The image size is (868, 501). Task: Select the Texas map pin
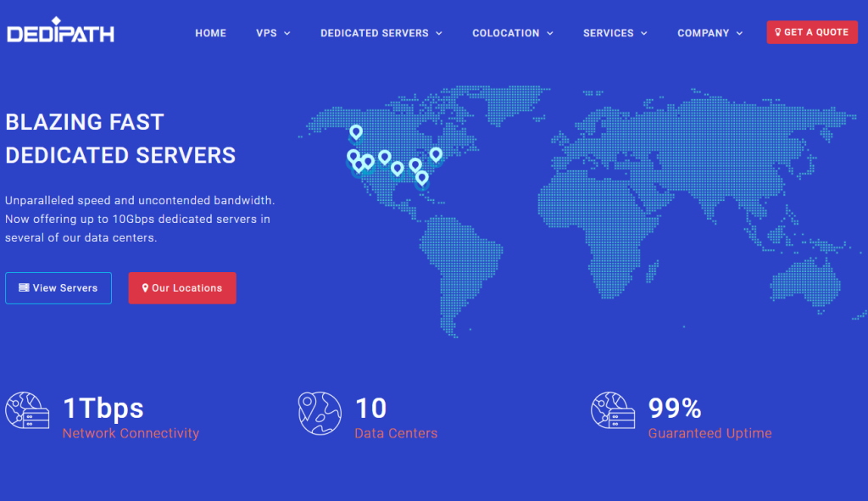click(x=397, y=169)
